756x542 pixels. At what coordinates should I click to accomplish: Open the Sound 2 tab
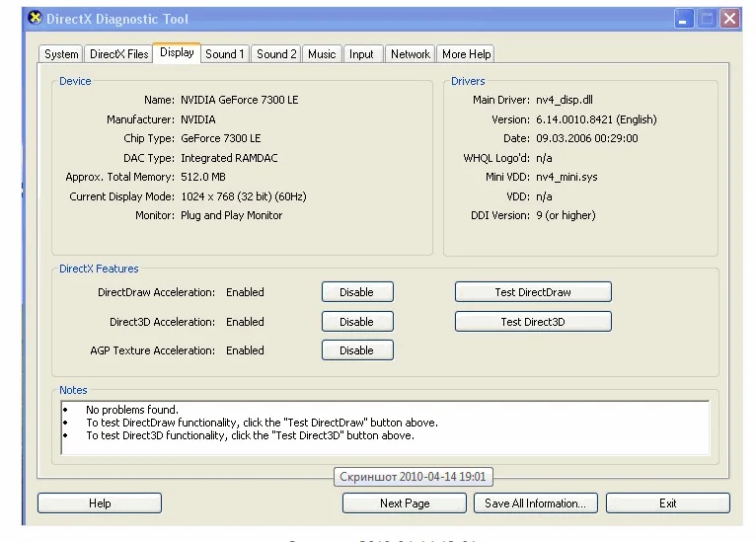[276, 54]
